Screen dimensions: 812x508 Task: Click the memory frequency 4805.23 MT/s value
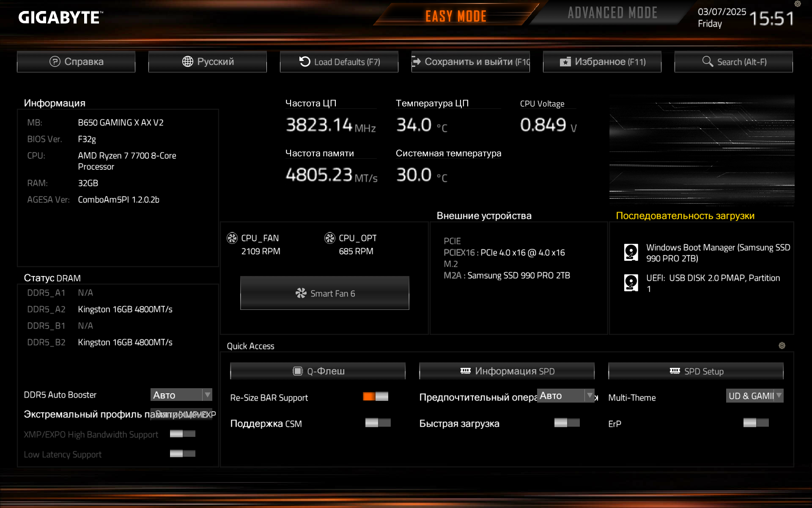pos(332,175)
